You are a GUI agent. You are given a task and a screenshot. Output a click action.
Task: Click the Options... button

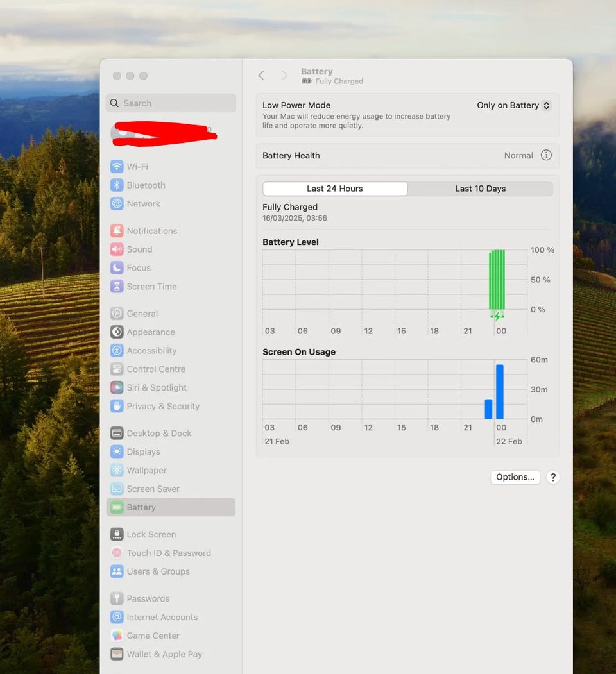[515, 476]
